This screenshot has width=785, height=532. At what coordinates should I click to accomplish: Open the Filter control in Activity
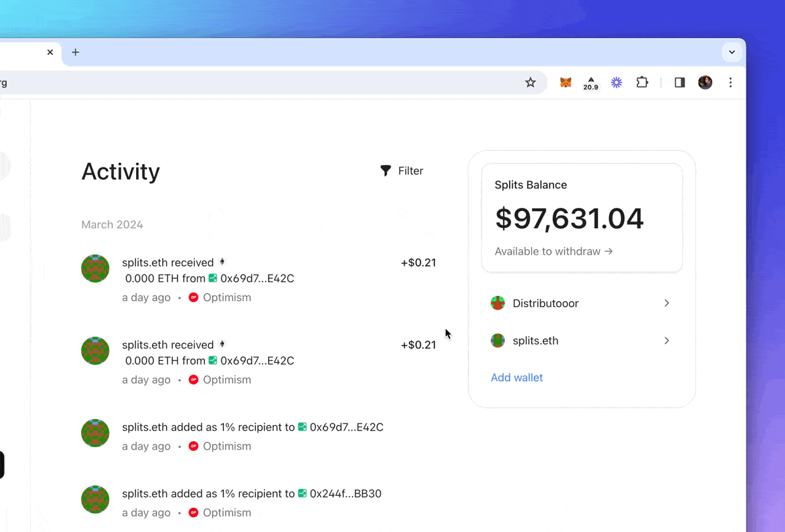coord(402,171)
